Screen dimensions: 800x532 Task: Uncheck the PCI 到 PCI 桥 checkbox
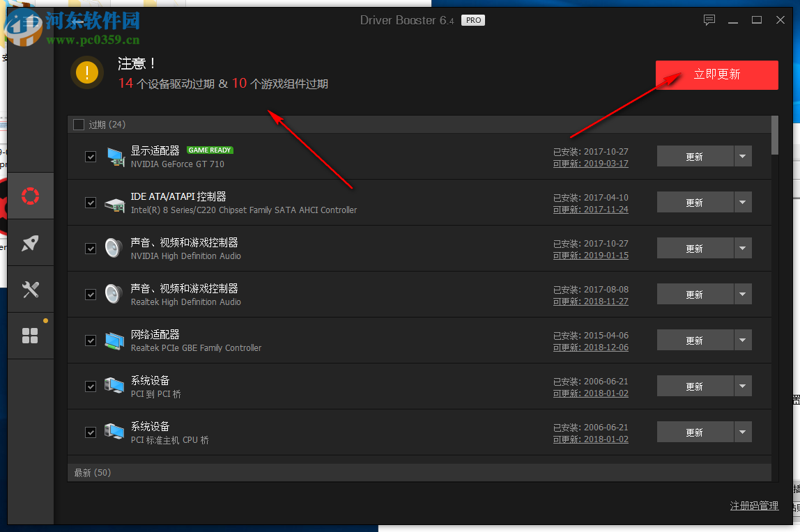click(91, 386)
